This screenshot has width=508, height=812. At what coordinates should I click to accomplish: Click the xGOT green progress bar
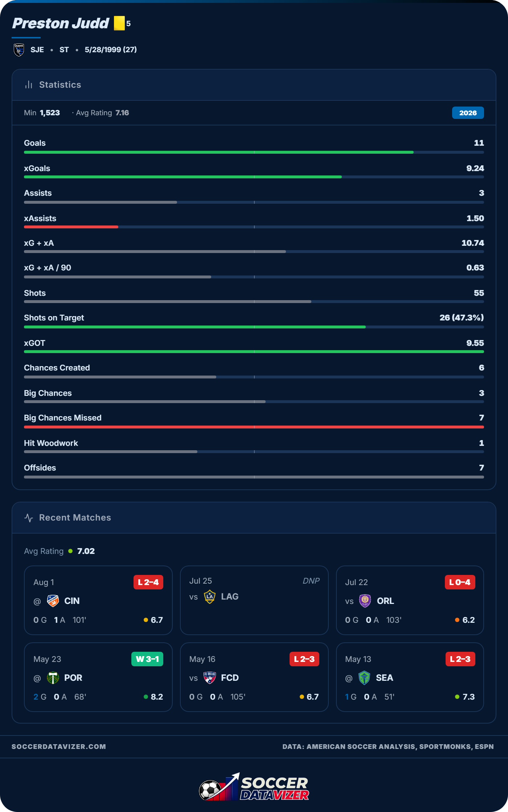[254, 352]
